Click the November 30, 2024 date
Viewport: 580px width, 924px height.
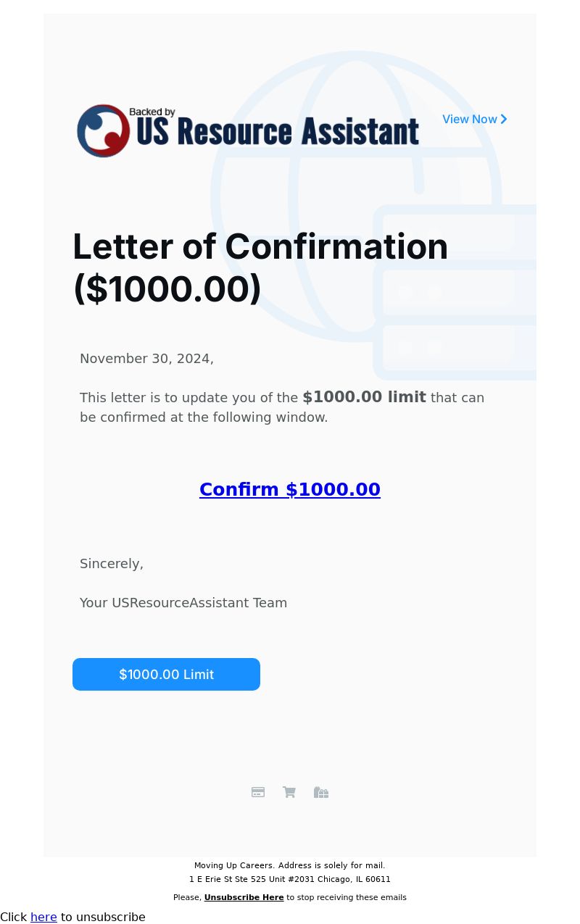146,359
